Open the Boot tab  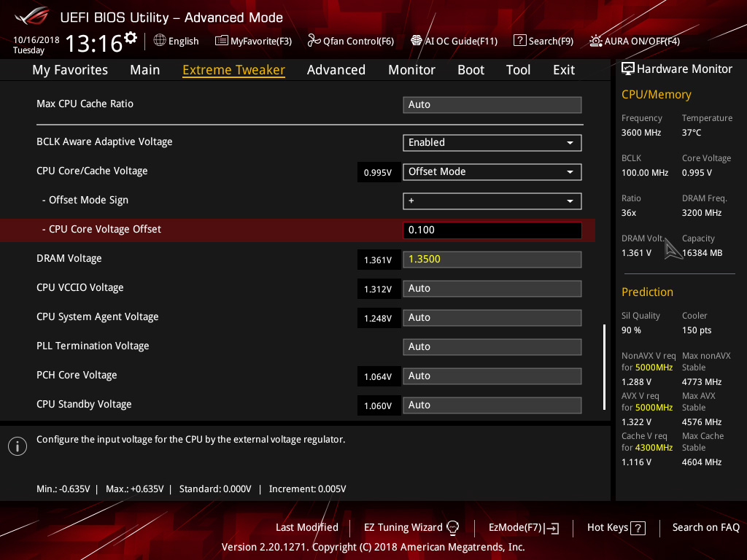click(x=471, y=70)
